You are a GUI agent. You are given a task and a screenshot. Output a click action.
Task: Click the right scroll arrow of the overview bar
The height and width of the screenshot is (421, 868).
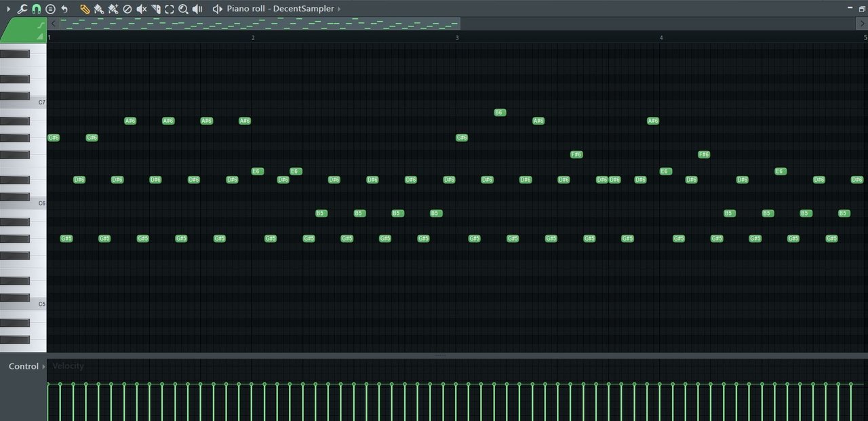pos(862,23)
